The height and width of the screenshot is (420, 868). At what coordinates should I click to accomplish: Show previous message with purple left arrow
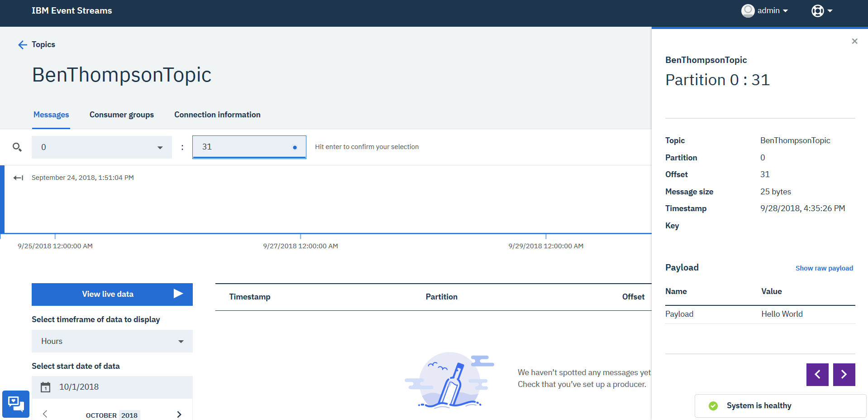point(817,374)
